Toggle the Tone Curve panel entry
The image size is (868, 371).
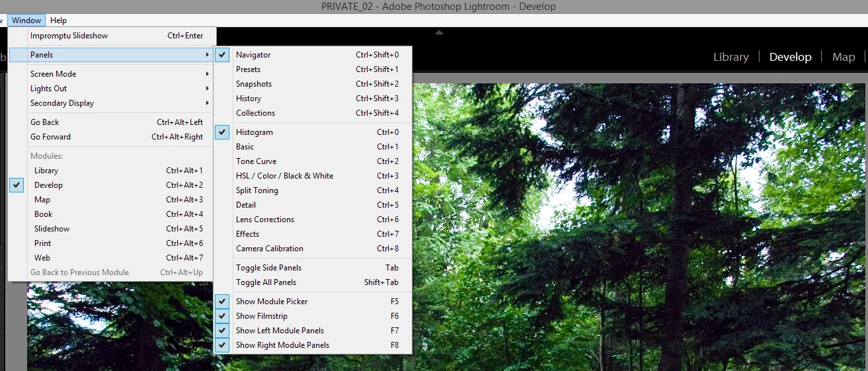[313, 161]
